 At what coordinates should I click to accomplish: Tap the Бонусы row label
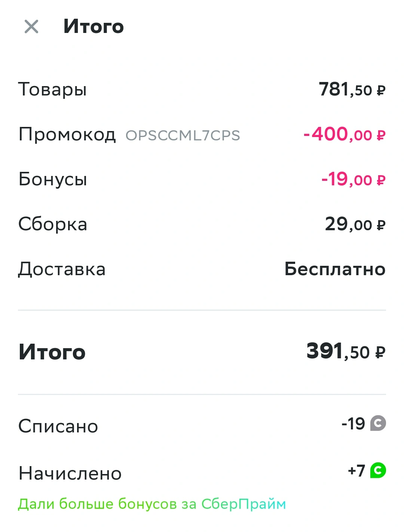click(x=53, y=179)
